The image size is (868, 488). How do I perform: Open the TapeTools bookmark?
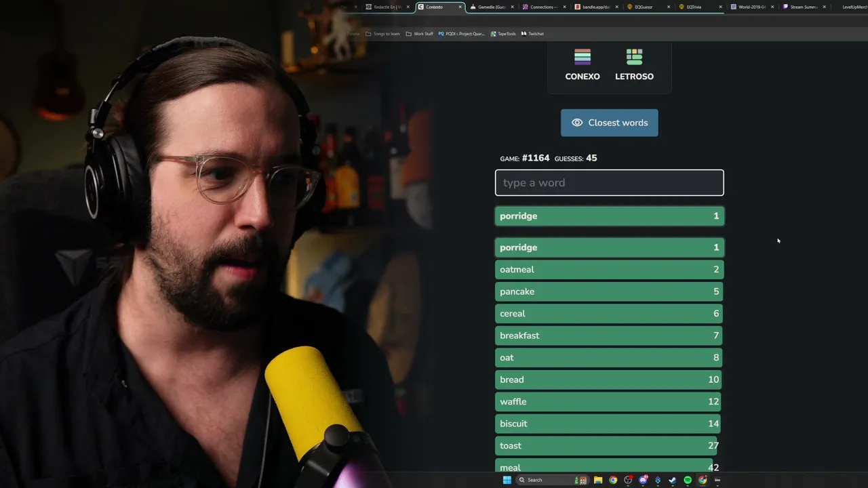point(503,33)
